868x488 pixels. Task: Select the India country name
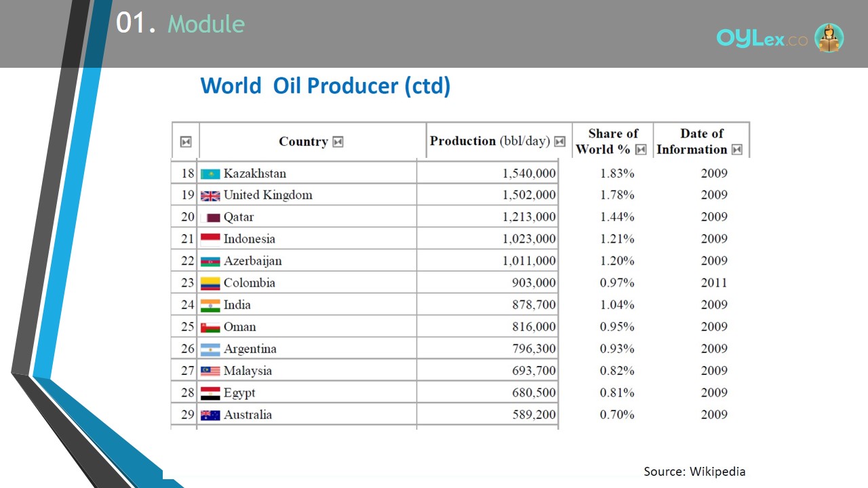[x=237, y=305]
